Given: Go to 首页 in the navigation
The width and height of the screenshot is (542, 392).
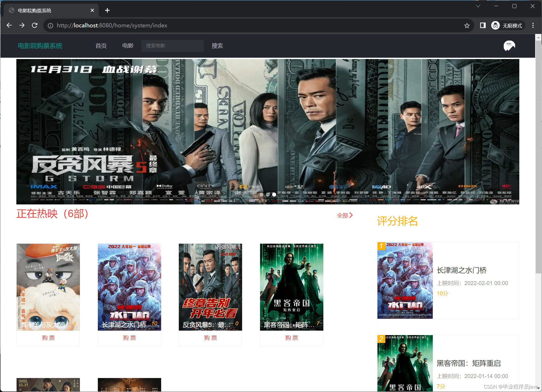Looking at the screenshot, I should (101, 46).
